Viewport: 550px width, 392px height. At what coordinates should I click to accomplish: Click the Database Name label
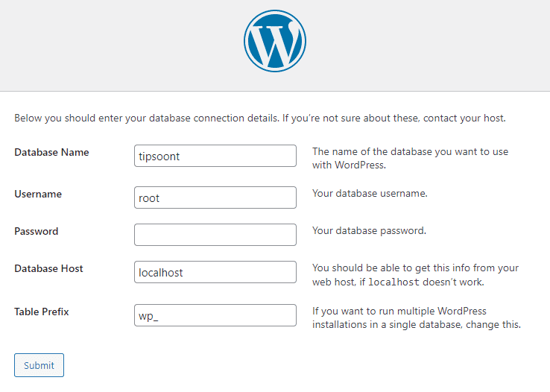(x=51, y=153)
